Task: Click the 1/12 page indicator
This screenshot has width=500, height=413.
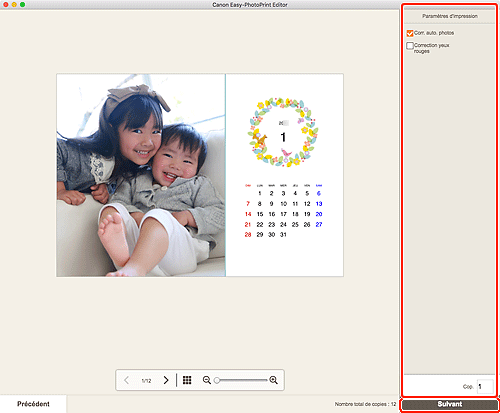Action: click(x=146, y=381)
